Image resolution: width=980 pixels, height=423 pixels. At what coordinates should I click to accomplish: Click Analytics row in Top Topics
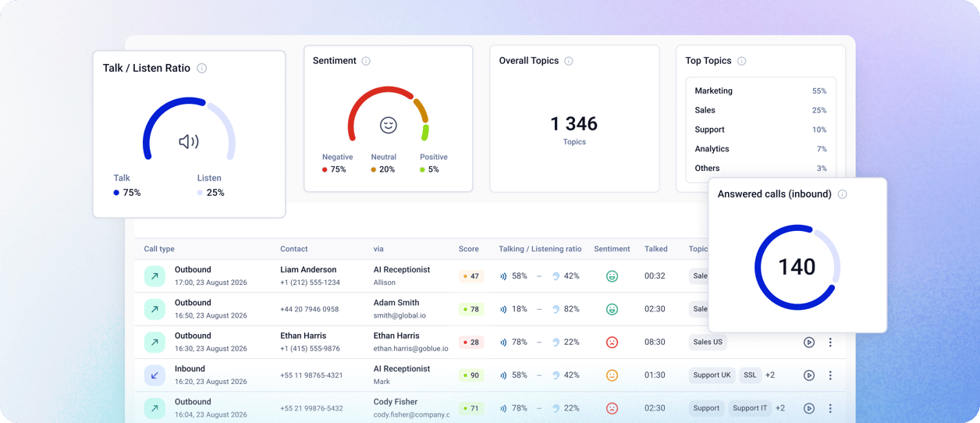pyautogui.click(x=761, y=149)
